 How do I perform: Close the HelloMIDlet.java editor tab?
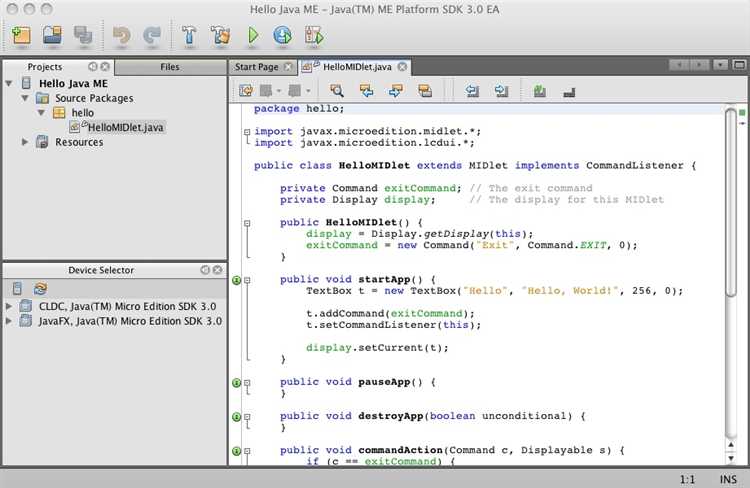pos(402,67)
